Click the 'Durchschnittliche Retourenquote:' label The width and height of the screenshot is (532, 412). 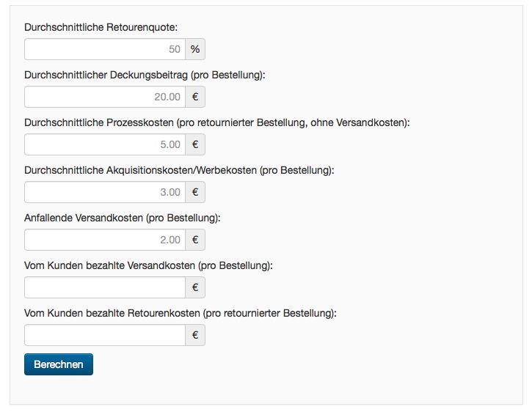[101, 27]
